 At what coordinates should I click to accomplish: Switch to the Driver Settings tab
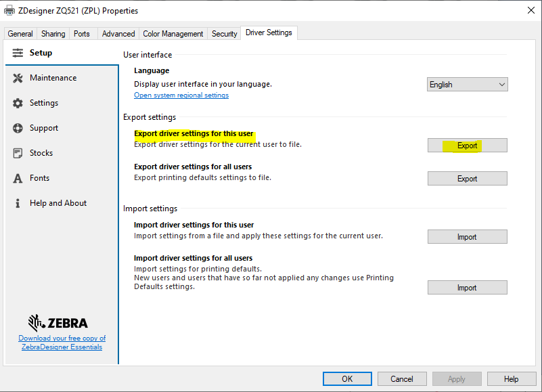coord(269,32)
